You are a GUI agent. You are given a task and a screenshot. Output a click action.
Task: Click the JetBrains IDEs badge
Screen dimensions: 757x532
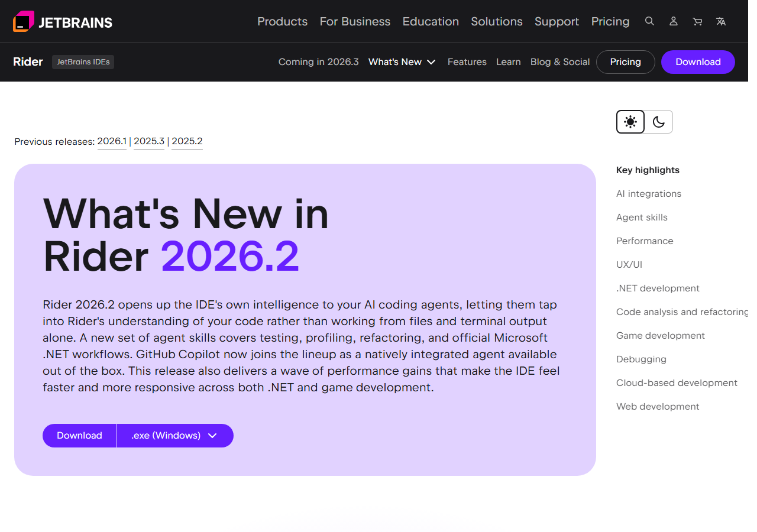coord(83,62)
